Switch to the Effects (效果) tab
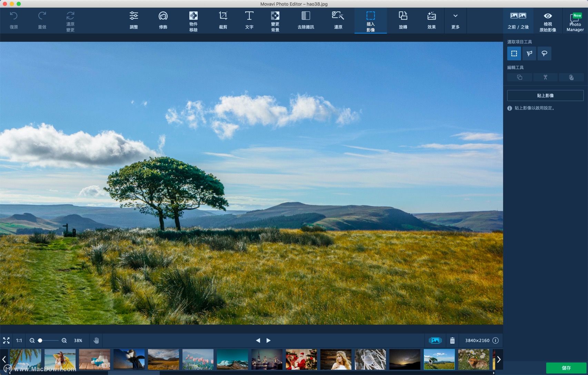 [431, 20]
